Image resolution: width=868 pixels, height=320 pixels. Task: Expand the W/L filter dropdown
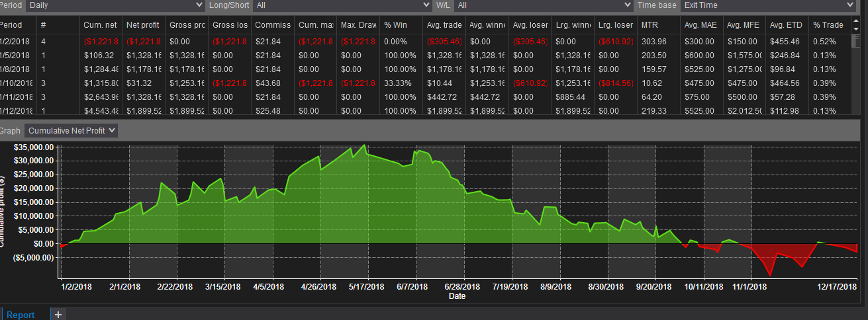pyautogui.click(x=544, y=5)
